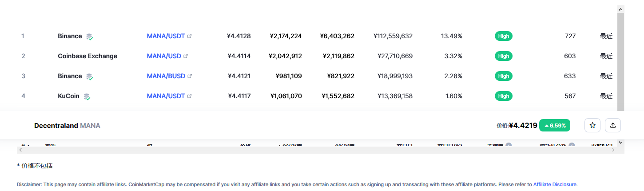Sort by the # column header
Screen dimensions: 644x191
(x=25, y=145)
